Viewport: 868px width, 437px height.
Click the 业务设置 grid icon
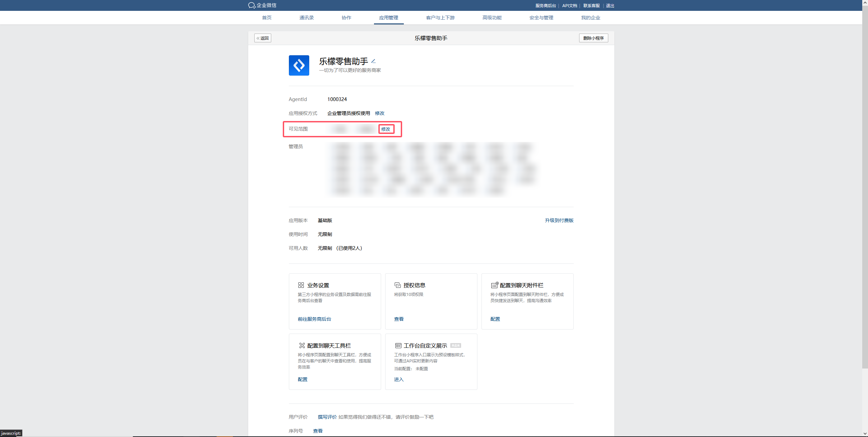[x=301, y=285]
